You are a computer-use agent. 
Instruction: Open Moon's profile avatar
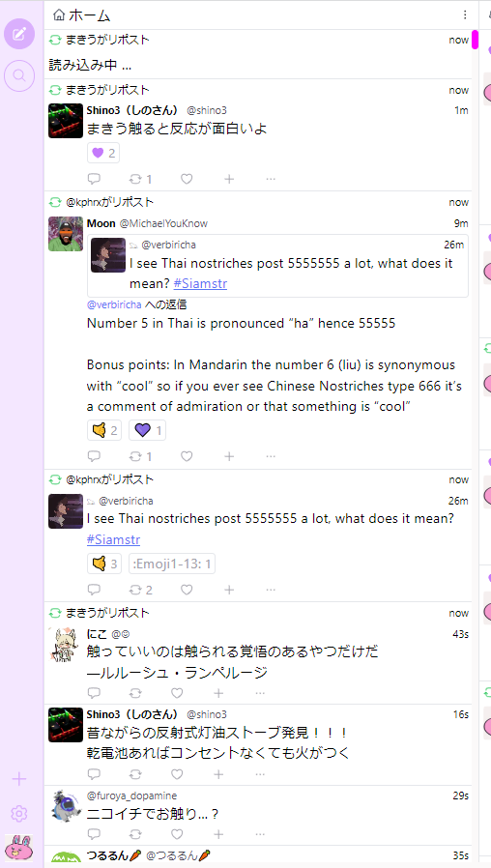click(x=66, y=234)
